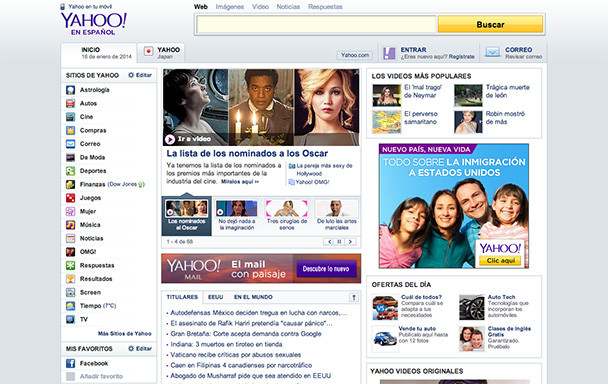
Task: Open the Astrología sidebar icon
Action: pos(70,90)
